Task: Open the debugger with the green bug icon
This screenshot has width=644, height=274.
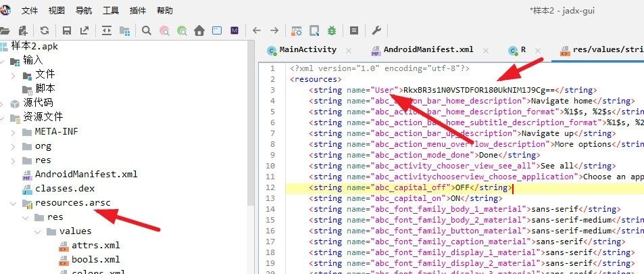Action: tap(332, 30)
